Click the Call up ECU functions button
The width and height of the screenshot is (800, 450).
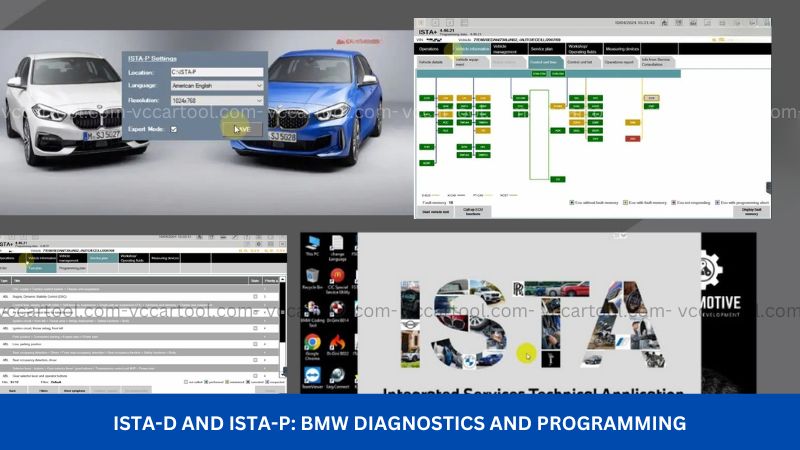point(473,212)
